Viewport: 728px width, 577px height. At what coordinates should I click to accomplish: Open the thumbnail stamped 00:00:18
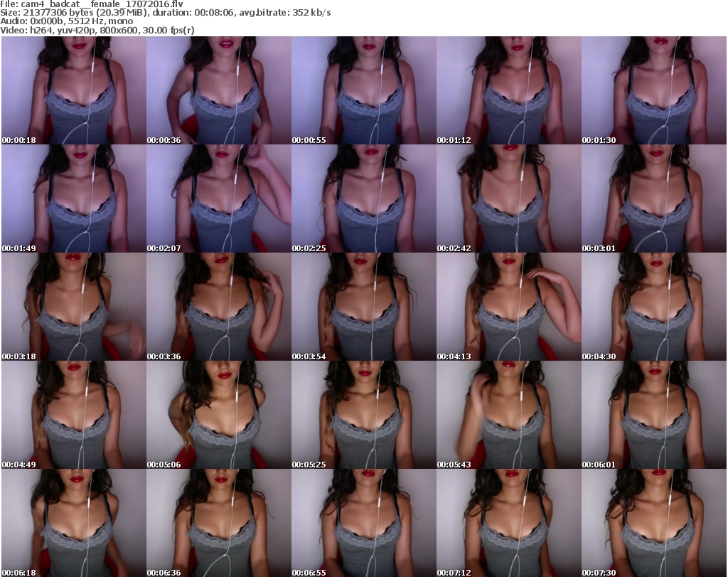tap(74, 90)
